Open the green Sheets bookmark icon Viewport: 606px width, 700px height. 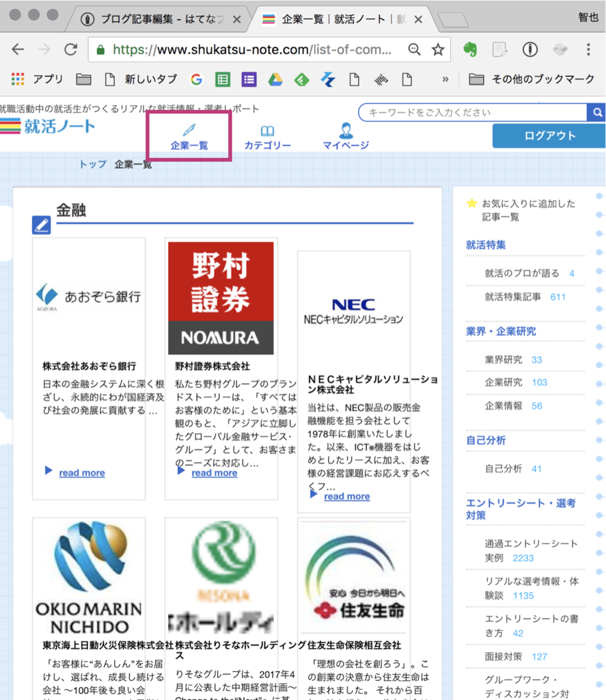[x=223, y=79]
